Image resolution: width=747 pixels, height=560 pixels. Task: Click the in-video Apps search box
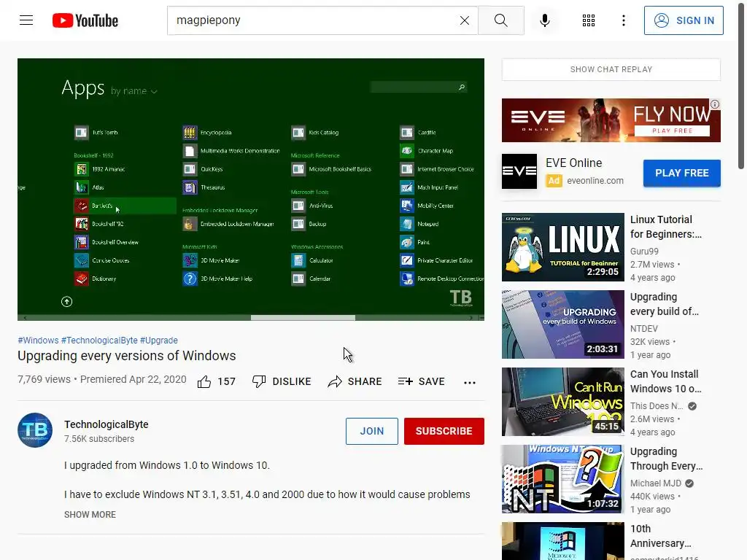coord(418,87)
